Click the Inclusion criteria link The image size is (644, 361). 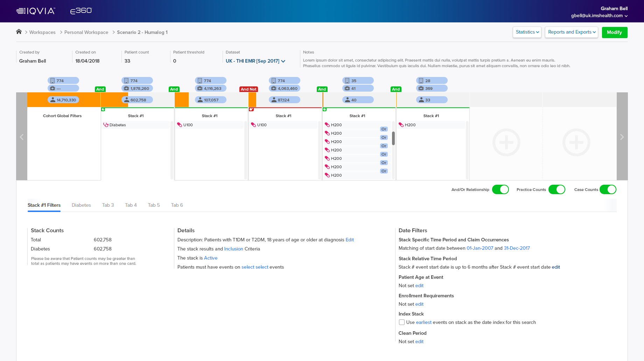[x=233, y=249]
